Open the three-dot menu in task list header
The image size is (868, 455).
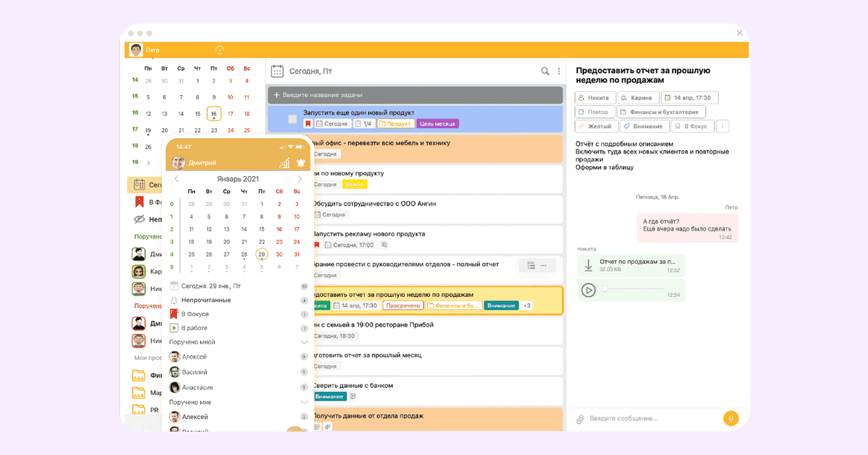pos(559,71)
